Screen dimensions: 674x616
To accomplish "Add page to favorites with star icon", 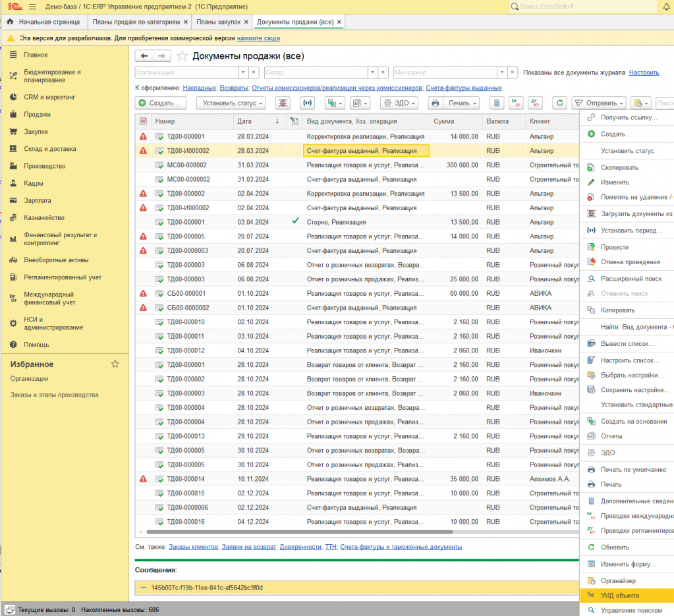I will coord(183,56).
